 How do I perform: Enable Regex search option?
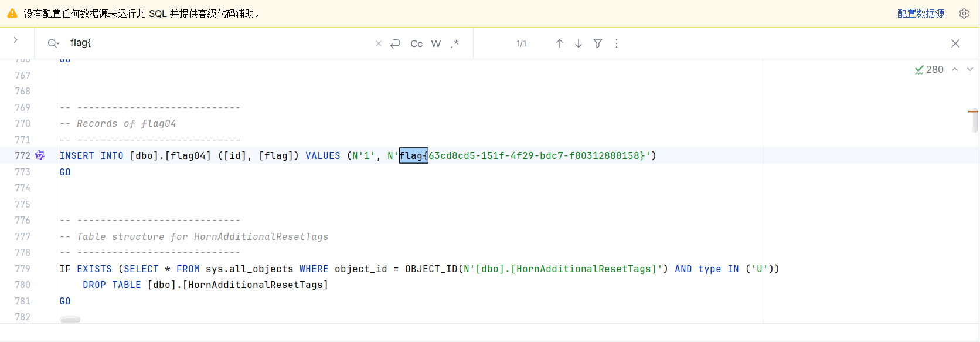click(x=455, y=43)
